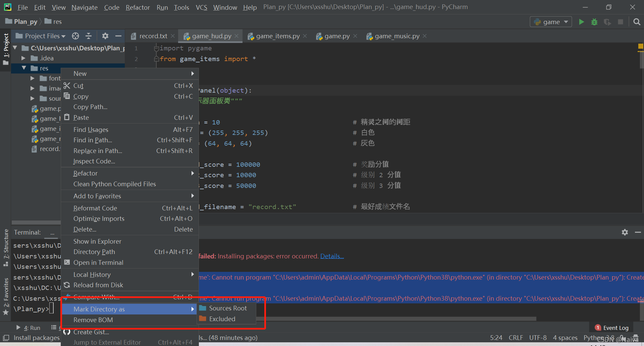Mark directory as Sources Root
The image size is (644, 346).
(226, 308)
